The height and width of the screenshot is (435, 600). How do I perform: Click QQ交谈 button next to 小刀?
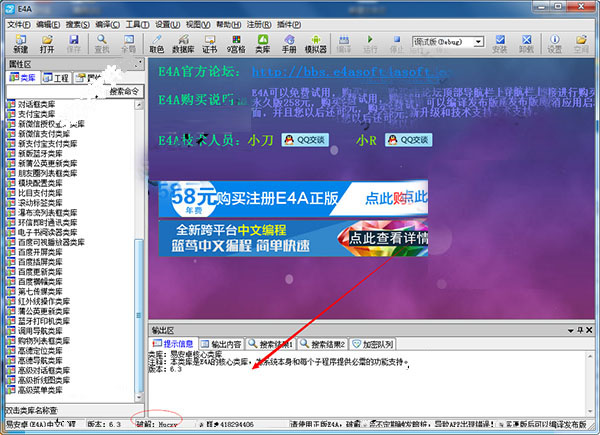(305, 140)
